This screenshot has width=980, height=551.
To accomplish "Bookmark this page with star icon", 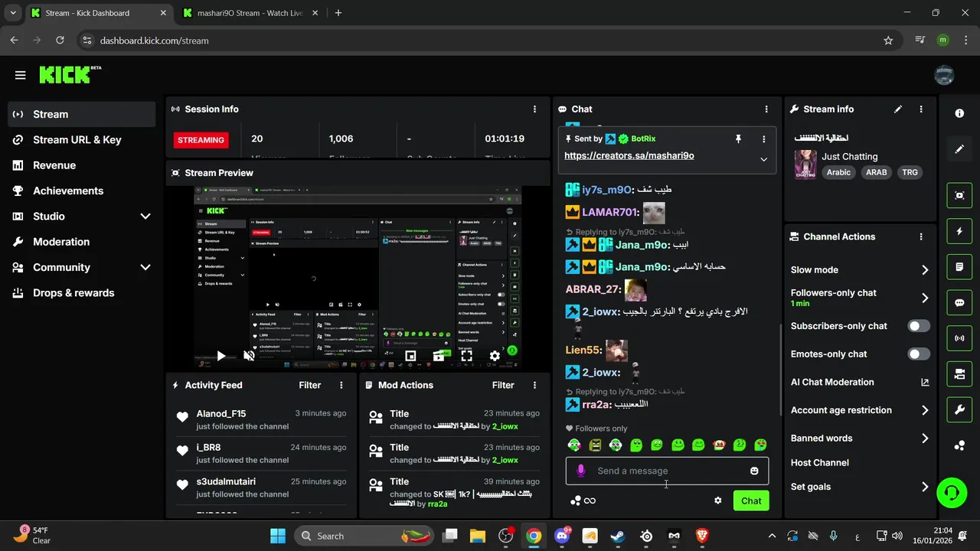I will 888,41.
